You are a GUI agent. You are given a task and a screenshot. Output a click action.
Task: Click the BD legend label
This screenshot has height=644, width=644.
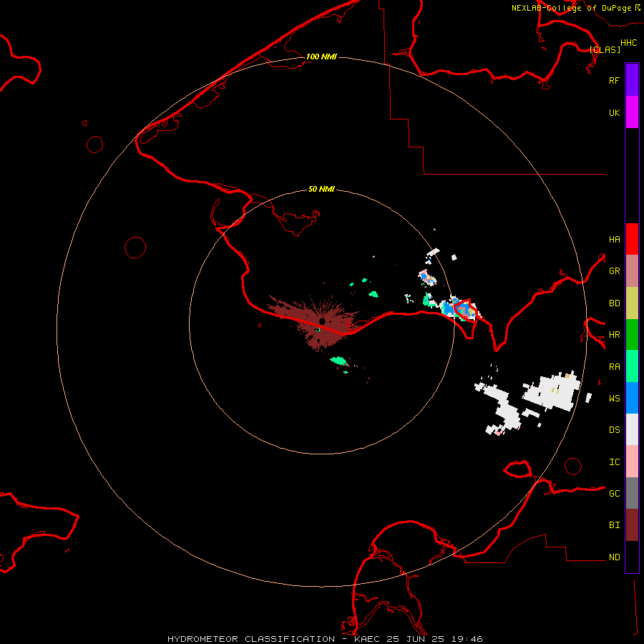click(x=614, y=303)
